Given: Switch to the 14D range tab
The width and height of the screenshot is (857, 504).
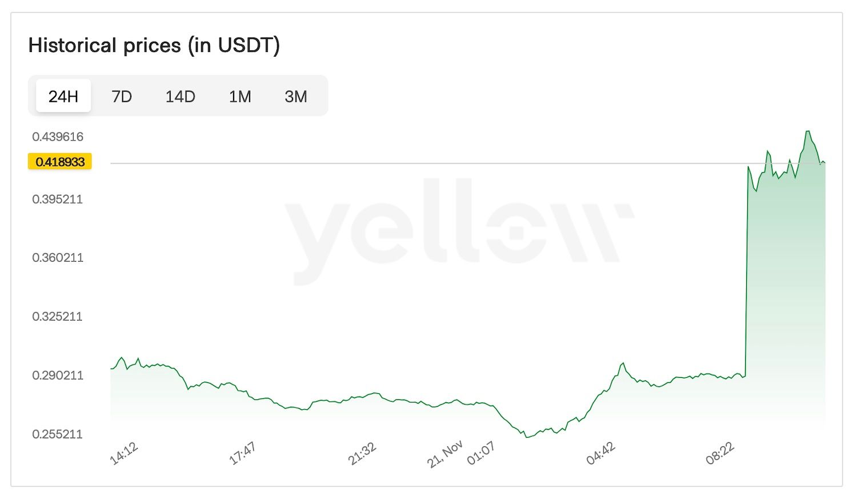Looking at the screenshot, I should 180,96.
